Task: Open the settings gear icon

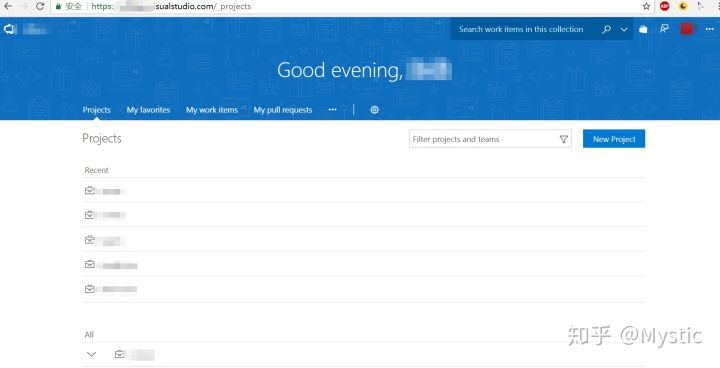Action: pyautogui.click(x=375, y=110)
